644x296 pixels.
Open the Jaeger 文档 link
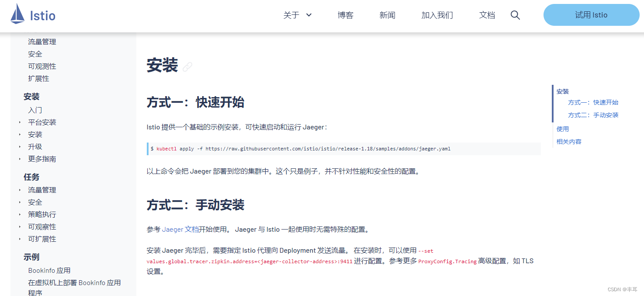point(181,229)
